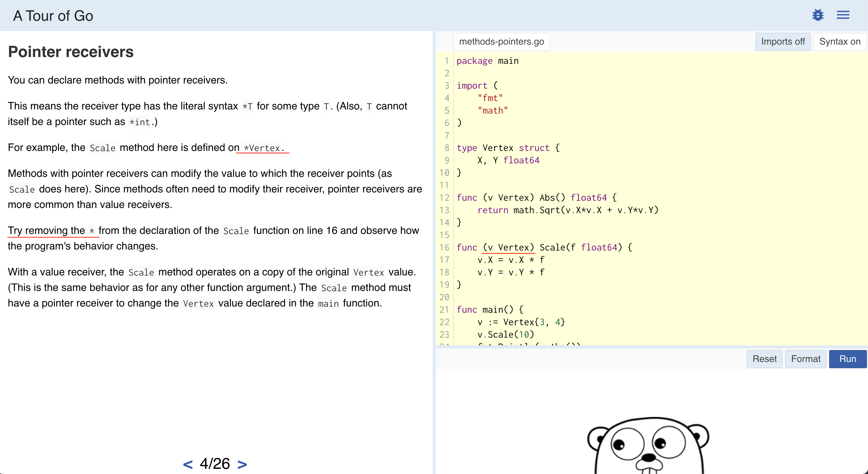Click the v.Scale(10) call on line 23
Screen dimensions: 868x474
pyautogui.click(x=506, y=334)
